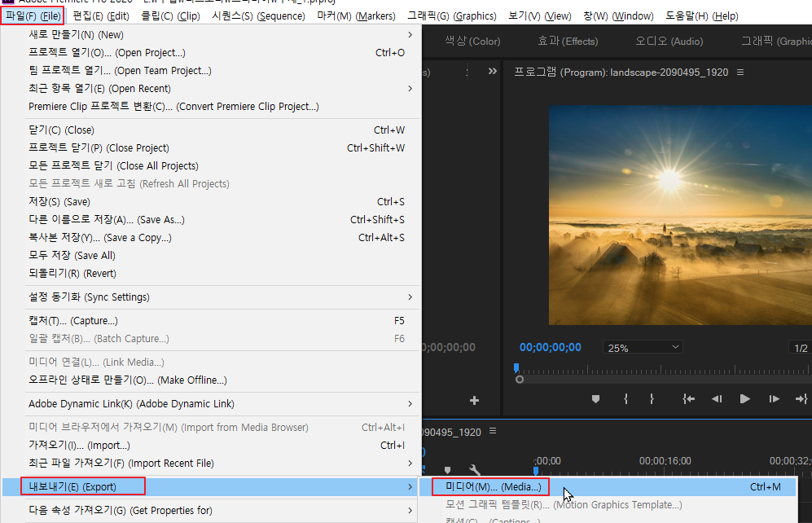Open the File (파일) menu

tap(33, 16)
